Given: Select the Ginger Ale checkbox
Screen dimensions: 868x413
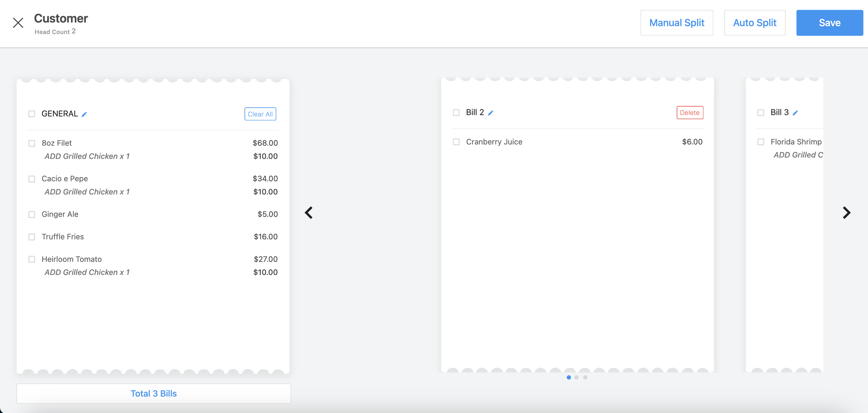Looking at the screenshot, I should [32, 214].
